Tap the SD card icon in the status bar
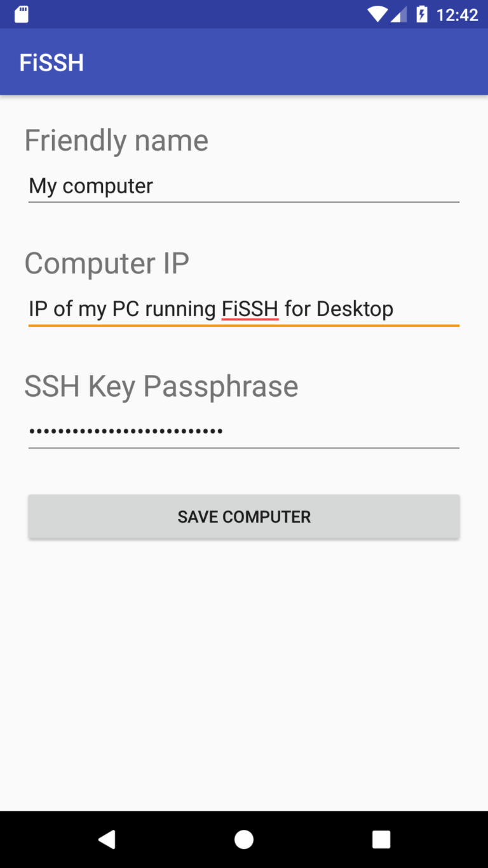Viewport: 488px width, 868px height. pos(22,13)
